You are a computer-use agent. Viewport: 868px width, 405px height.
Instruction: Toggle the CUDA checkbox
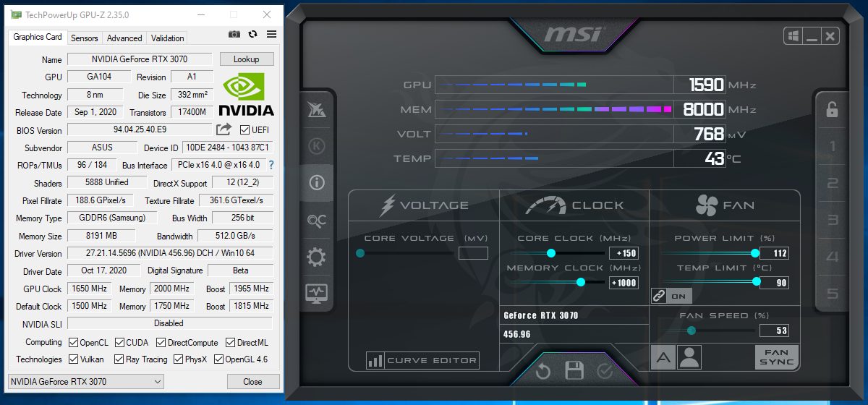coord(119,342)
